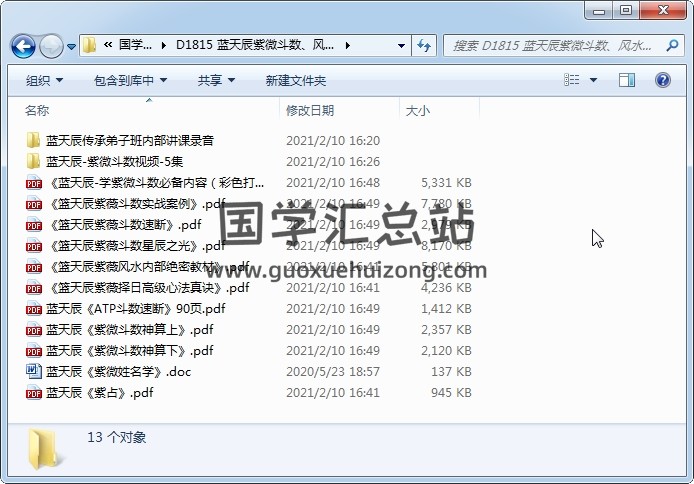Viewport: 694px width, 484px height.
Task: Expand arrow after 国学... breadcrumb
Action: coord(164,45)
